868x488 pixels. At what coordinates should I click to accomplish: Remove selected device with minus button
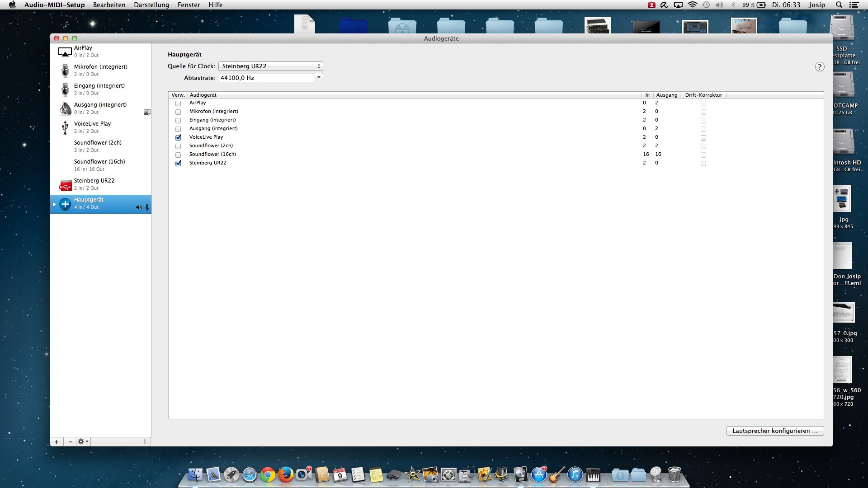click(70, 441)
